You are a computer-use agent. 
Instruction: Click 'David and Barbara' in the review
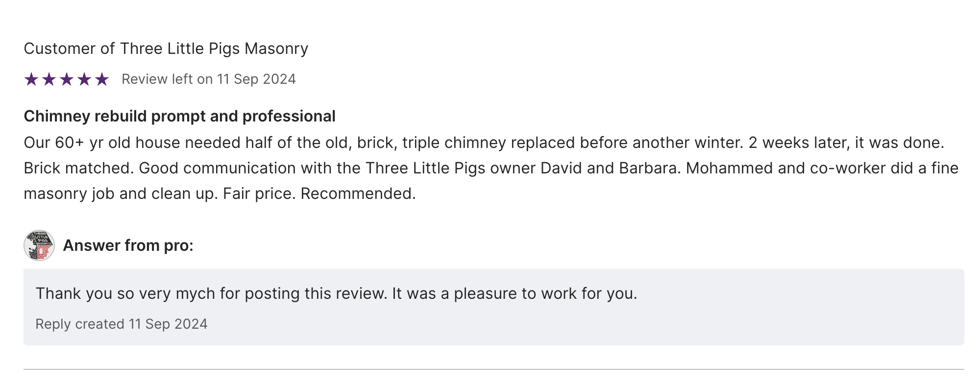[610, 168]
